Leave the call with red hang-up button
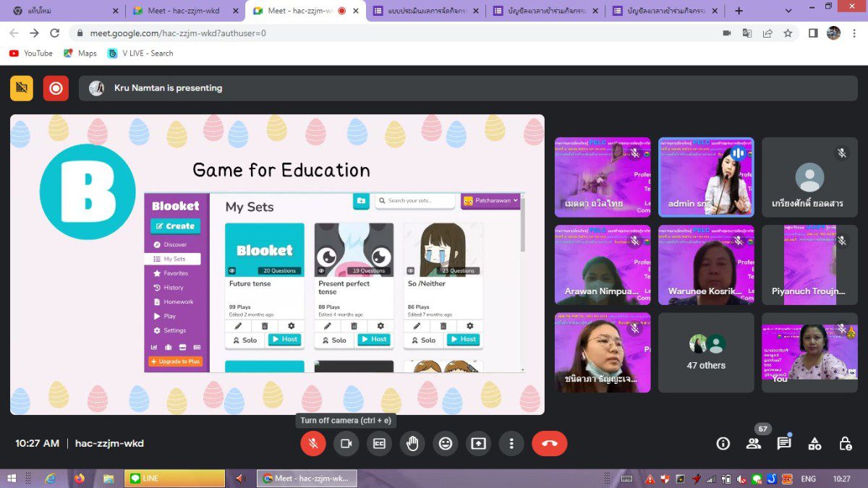 (x=550, y=443)
